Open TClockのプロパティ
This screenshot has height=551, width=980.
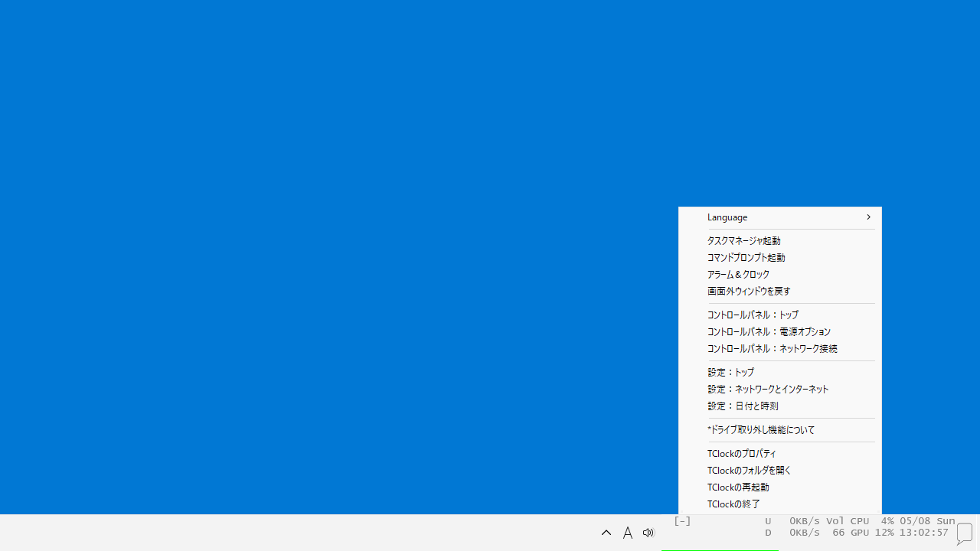(x=779, y=454)
